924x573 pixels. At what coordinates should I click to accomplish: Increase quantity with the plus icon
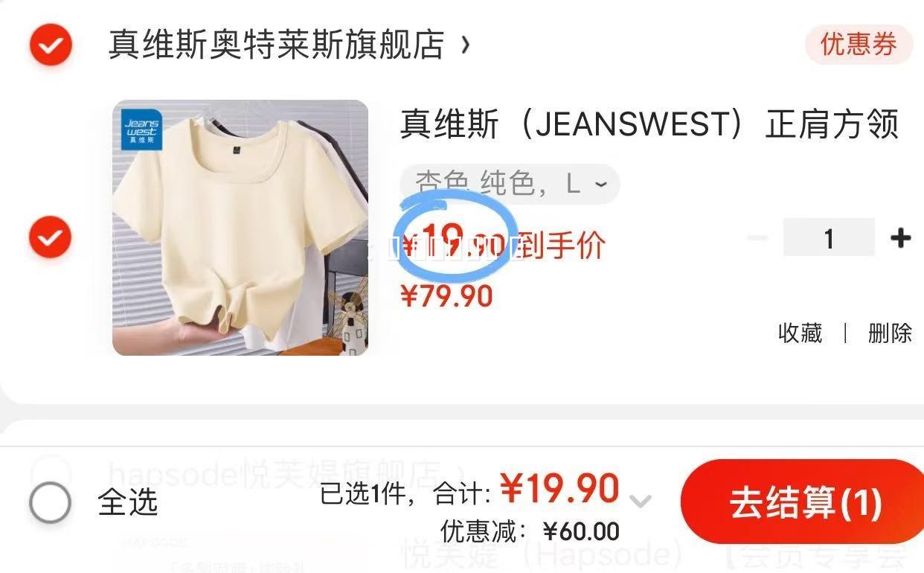(x=900, y=238)
